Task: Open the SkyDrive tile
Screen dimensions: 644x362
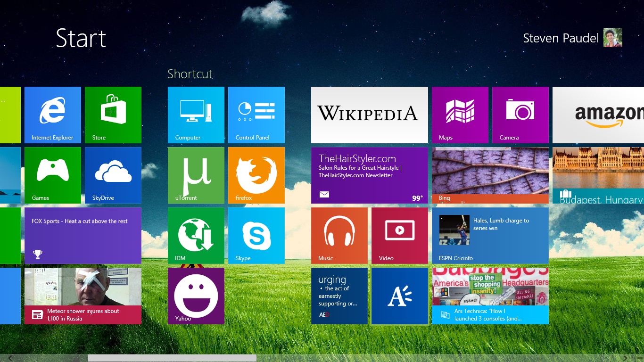Action: tap(113, 175)
